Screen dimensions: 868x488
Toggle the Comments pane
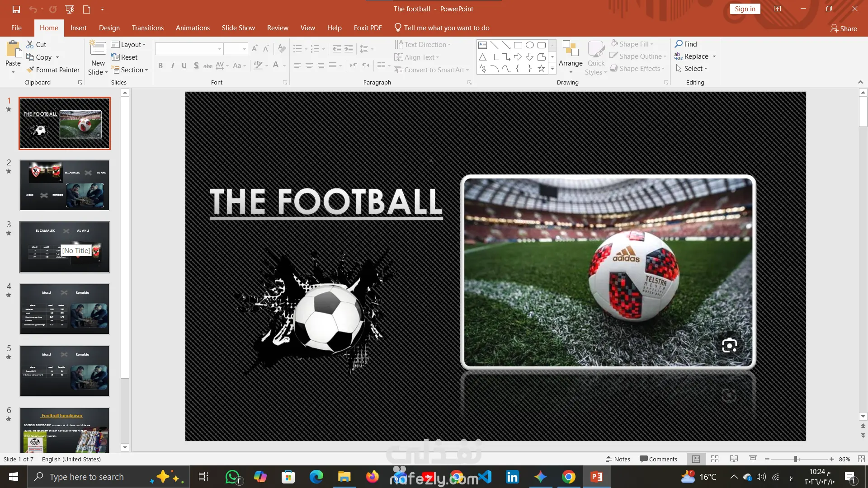(x=658, y=459)
